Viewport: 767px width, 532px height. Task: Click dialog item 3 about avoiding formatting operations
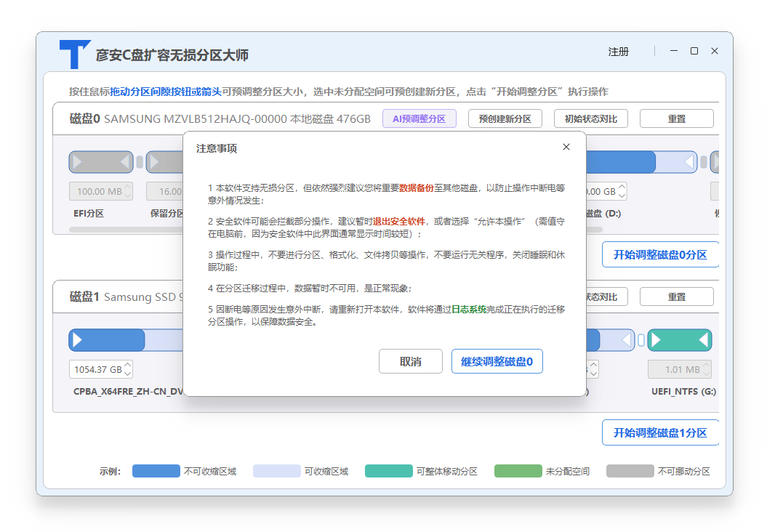pos(387,261)
